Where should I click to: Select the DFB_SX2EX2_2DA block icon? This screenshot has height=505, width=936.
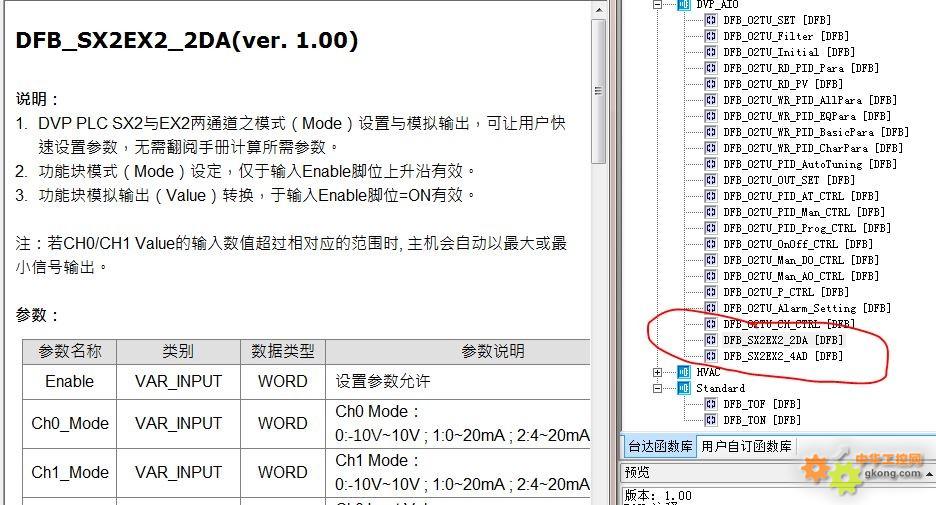[710, 340]
